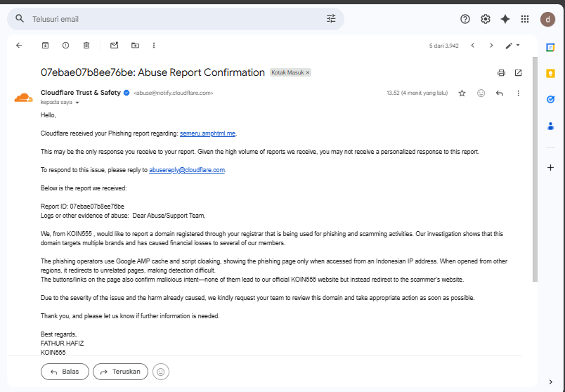The height and width of the screenshot is (392, 565).
Task: Click timestamp 13.52 (4 menit yang lalu)
Action: [x=417, y=93]
